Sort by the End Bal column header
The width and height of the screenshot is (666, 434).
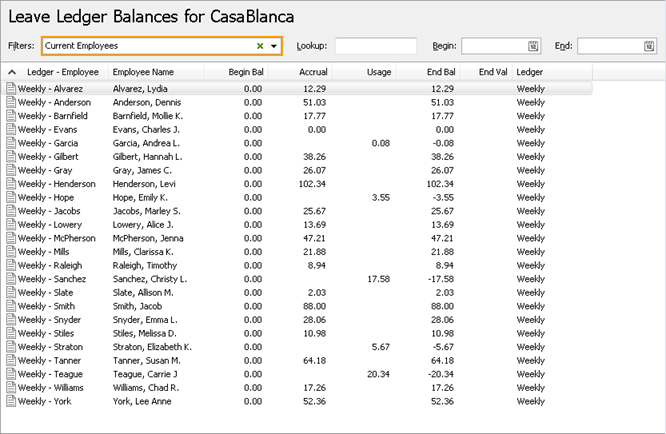click(x=440, y=72)
